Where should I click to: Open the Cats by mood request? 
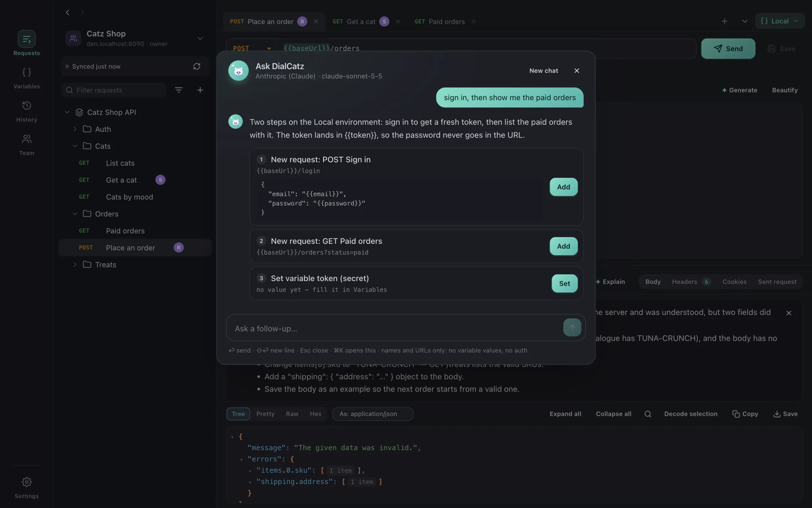(135, 197)
